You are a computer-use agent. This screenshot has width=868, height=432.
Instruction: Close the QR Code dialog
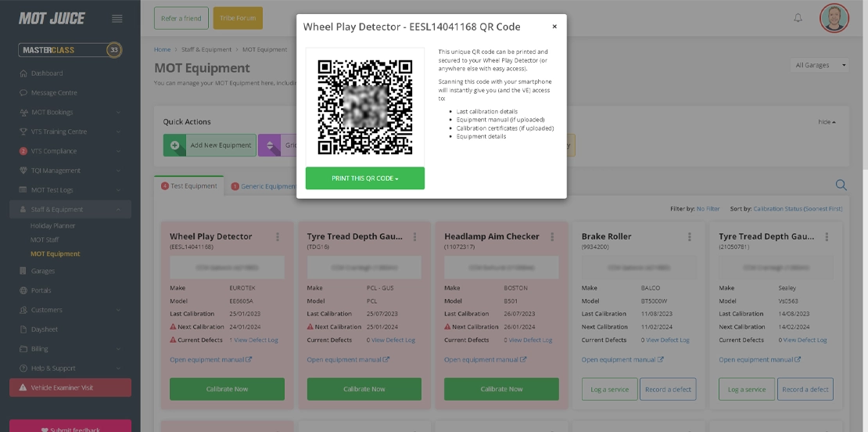click(554, 27)
